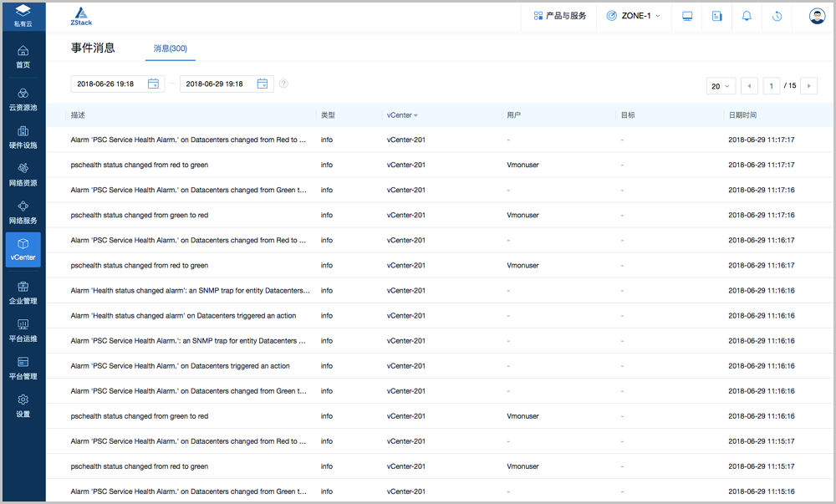Image resolution: width=836 pixels, height=504 pixels.
Task: Open the 产品与服务 products menu
Action: click(559, 16)
